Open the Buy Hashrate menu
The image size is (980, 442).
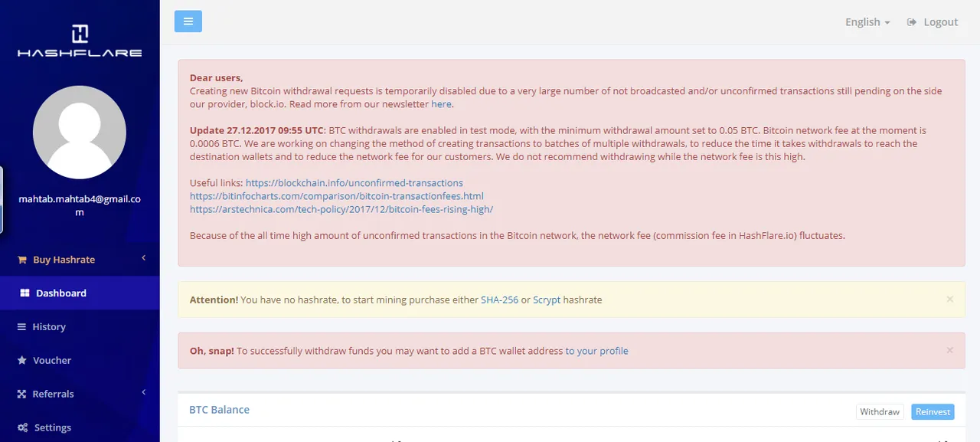(x=80, y=260)
